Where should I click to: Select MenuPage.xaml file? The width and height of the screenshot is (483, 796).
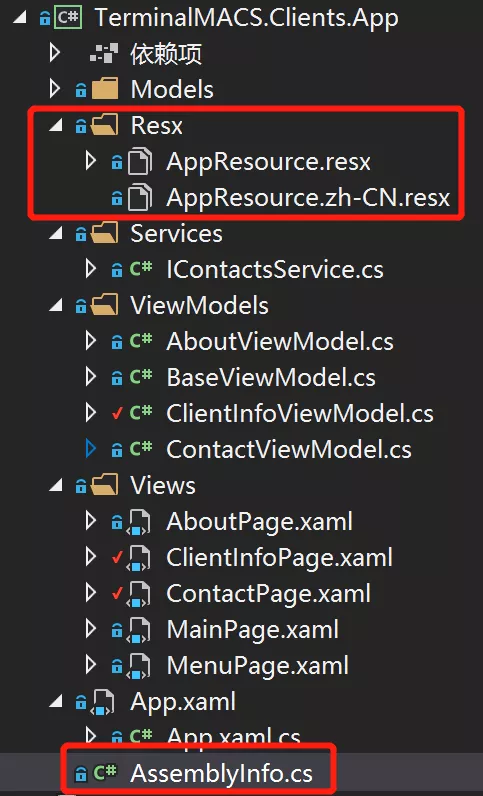pos(257,666)
